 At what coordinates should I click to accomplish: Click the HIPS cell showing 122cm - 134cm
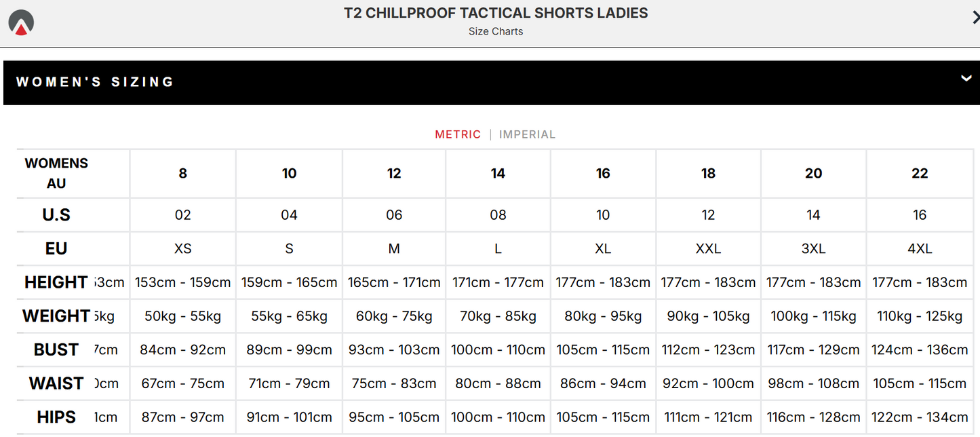[x=920, y=417]
